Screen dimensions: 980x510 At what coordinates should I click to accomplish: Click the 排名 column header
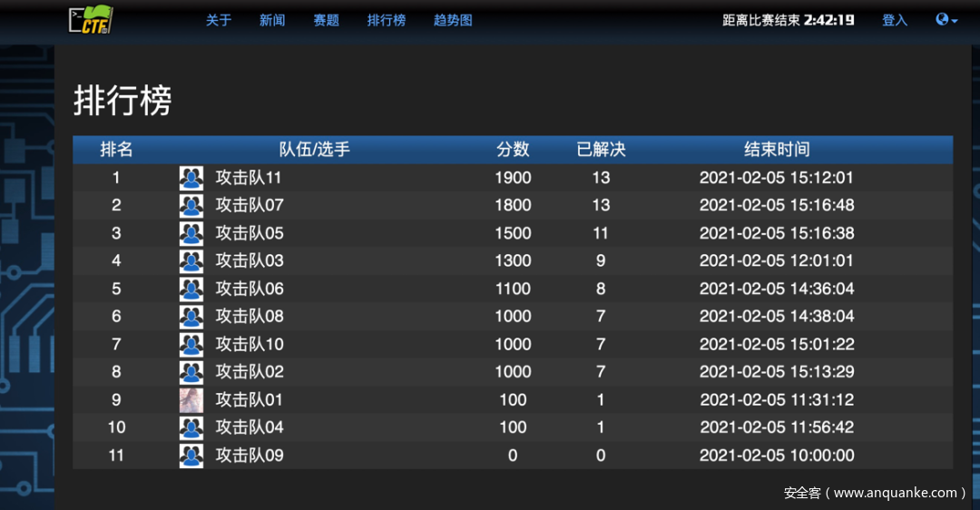[116, 150]
